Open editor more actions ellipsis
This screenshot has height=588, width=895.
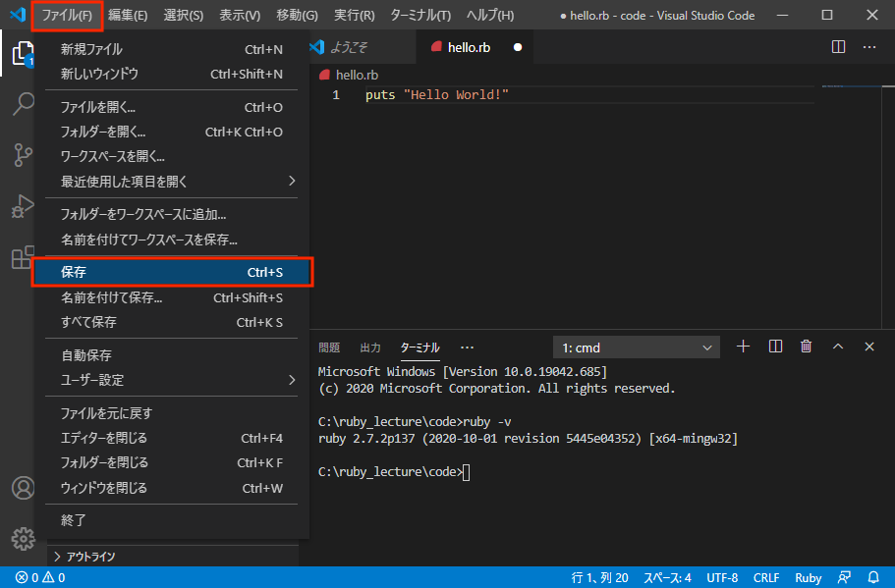point(868,47)
